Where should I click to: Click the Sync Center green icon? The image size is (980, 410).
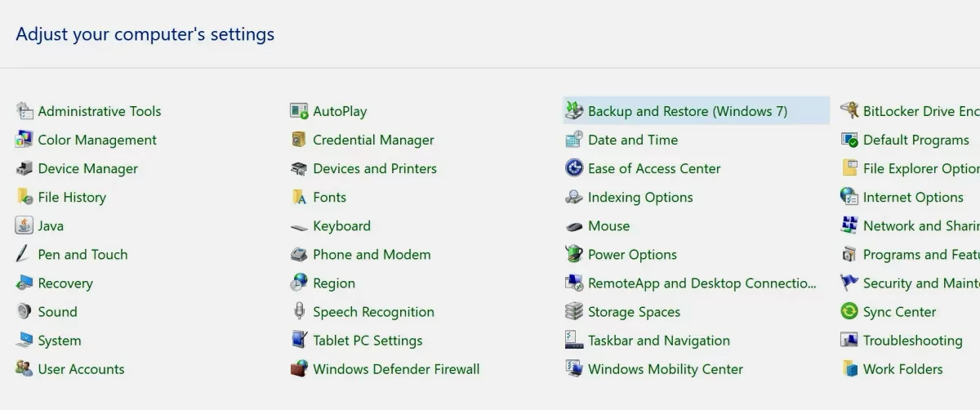[849, 311]
